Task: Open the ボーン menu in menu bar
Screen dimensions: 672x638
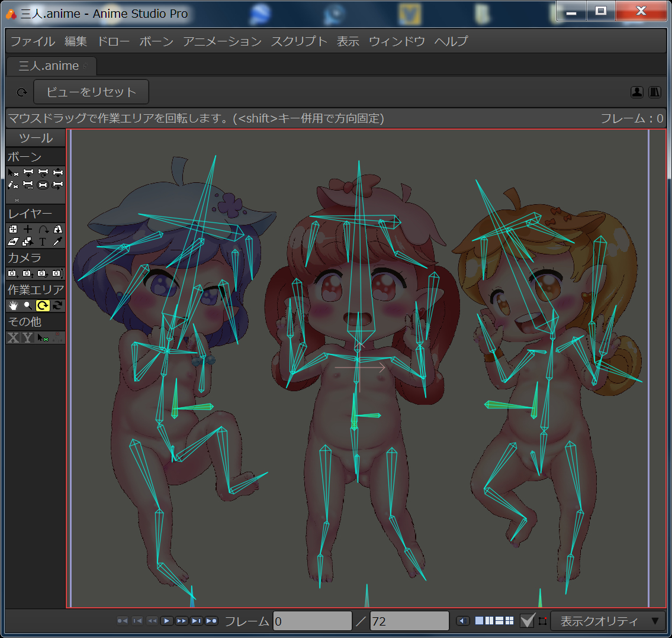Action: (156, 41)
